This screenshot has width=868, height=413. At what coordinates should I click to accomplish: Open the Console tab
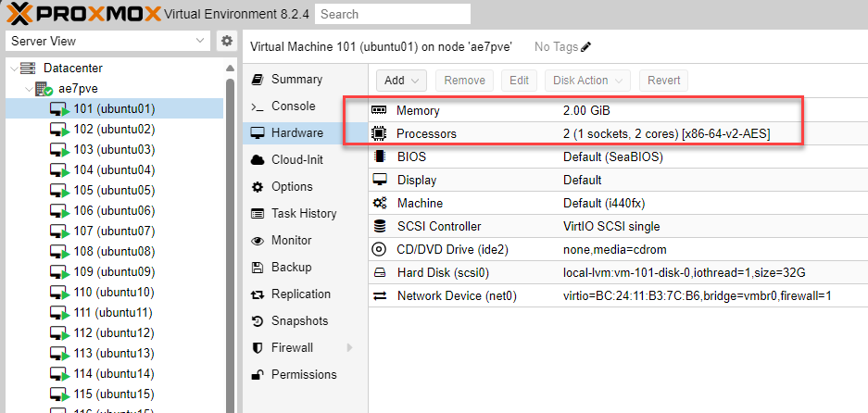click(293, 106)
